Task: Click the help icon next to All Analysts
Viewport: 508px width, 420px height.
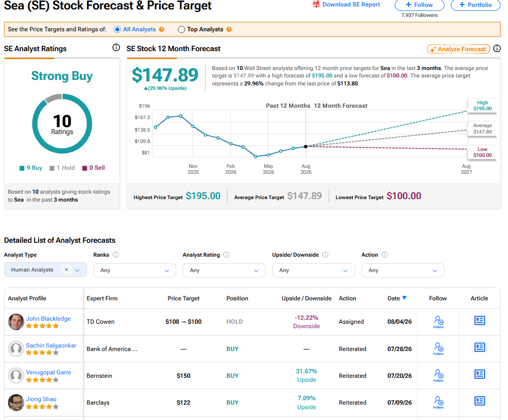Action: [x=161, y=29]
